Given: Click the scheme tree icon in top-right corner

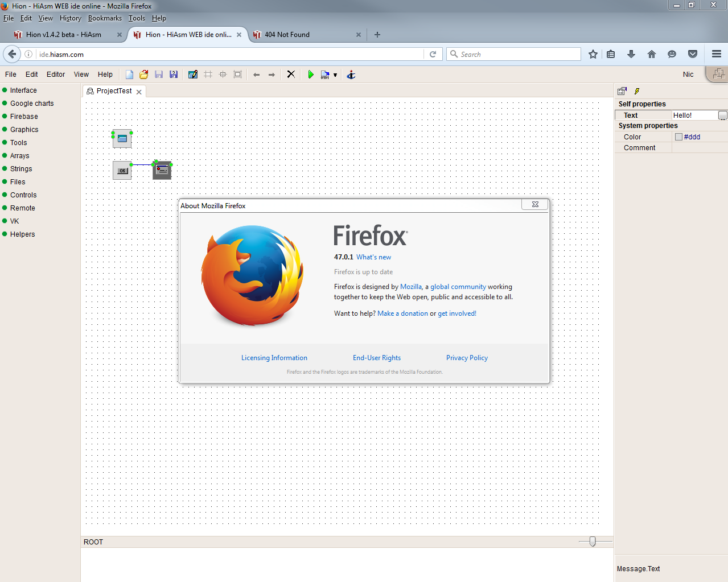Looking at the screenshot, I should (x=718, y=74).
